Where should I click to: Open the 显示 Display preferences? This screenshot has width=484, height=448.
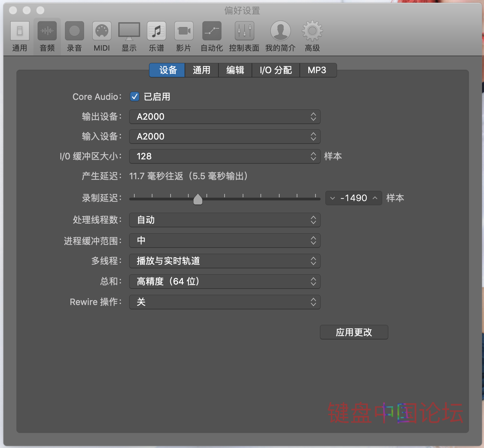(129, 36)
